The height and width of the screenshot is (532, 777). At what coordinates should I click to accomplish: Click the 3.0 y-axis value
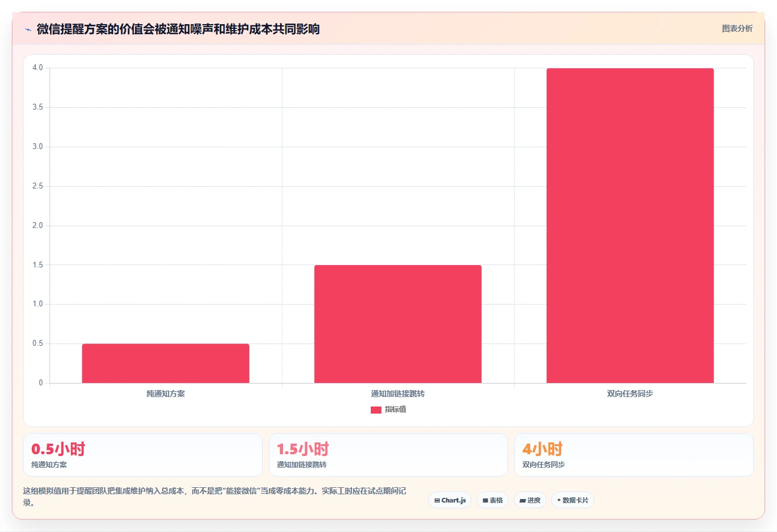tap(38, 147)
